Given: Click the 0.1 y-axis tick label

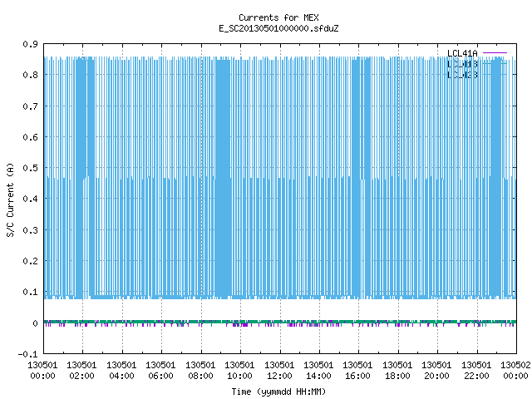Looking at the screenshot, I should [x=30, y=292].
